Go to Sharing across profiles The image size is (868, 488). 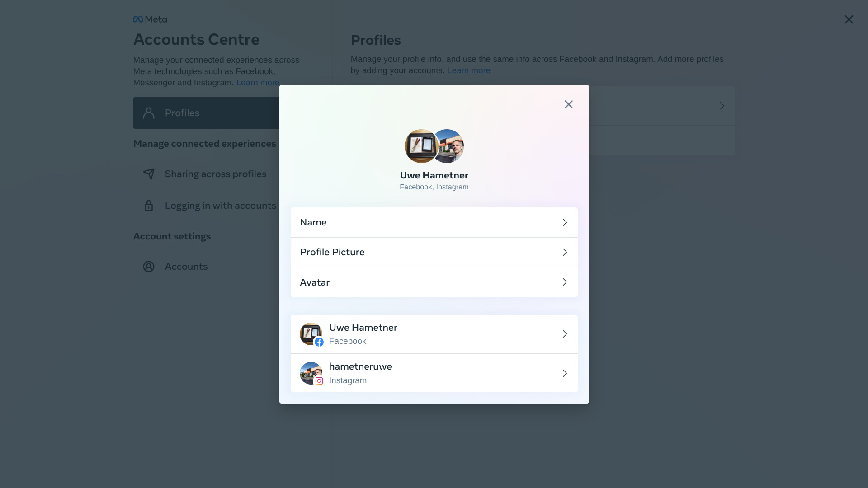tap(215, 174)
